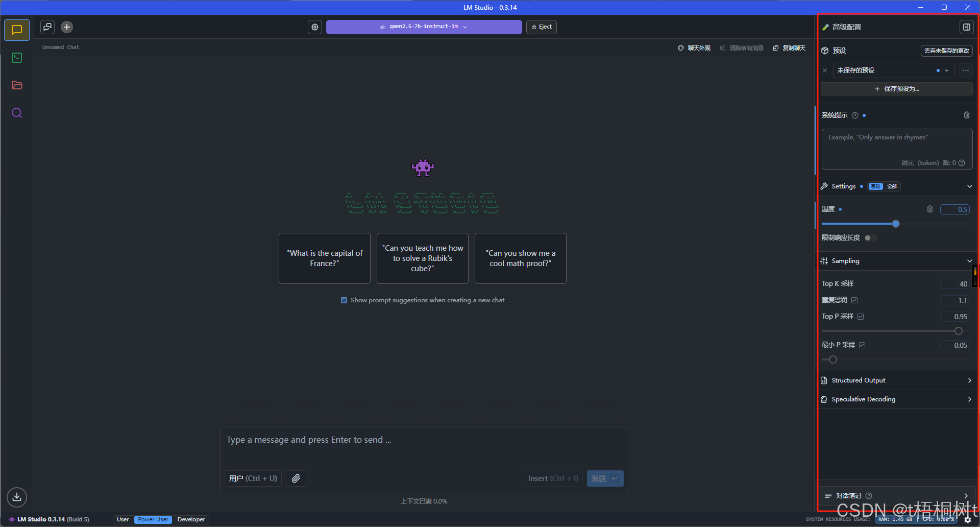This screenshot has width=980, height=527.
Task: Click 复制聊天 to duplicate chat
Action: point(789,48)
